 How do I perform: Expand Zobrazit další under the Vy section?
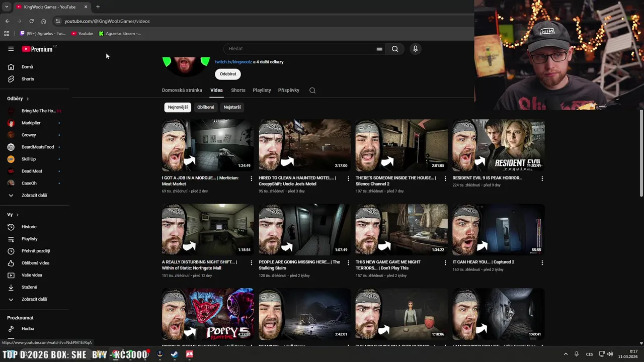coord(35,299)
